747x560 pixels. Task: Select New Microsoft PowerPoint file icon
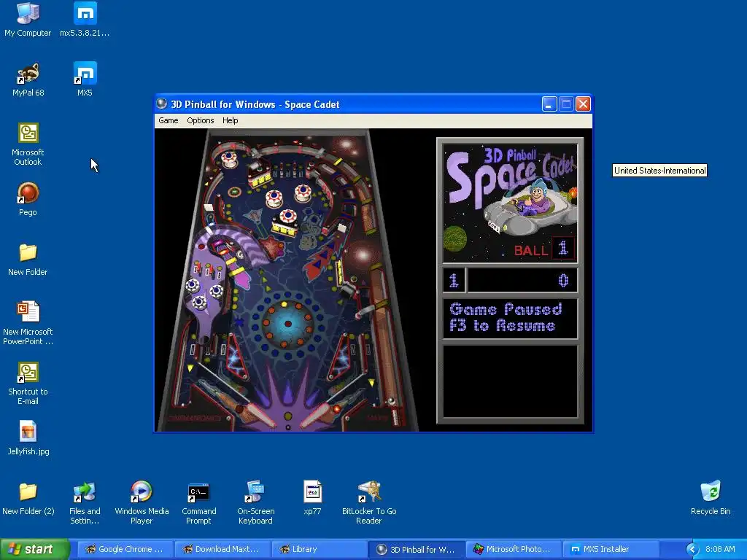pos(28,323)
